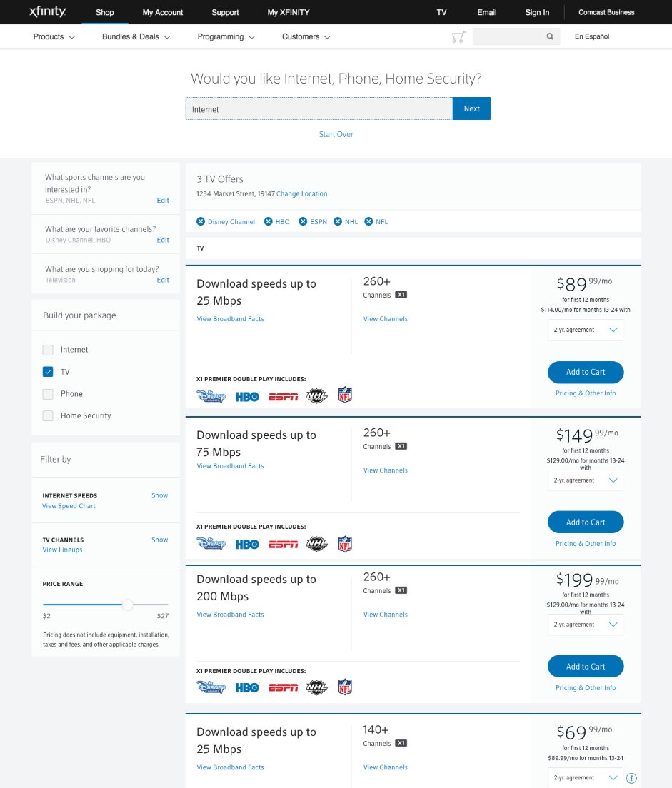Click the Change Location link
This screenshot has height=788, width=672.
coord(301,193)
